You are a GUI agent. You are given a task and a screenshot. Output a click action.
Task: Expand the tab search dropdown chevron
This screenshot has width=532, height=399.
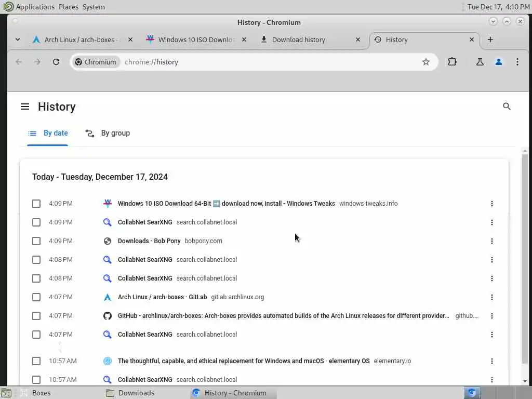[18, 39]
